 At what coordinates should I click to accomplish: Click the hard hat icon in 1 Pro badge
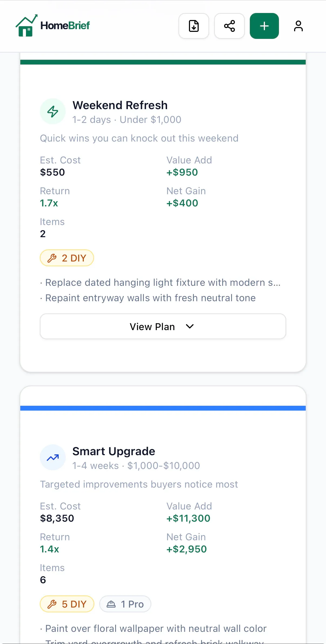[111, 604]
